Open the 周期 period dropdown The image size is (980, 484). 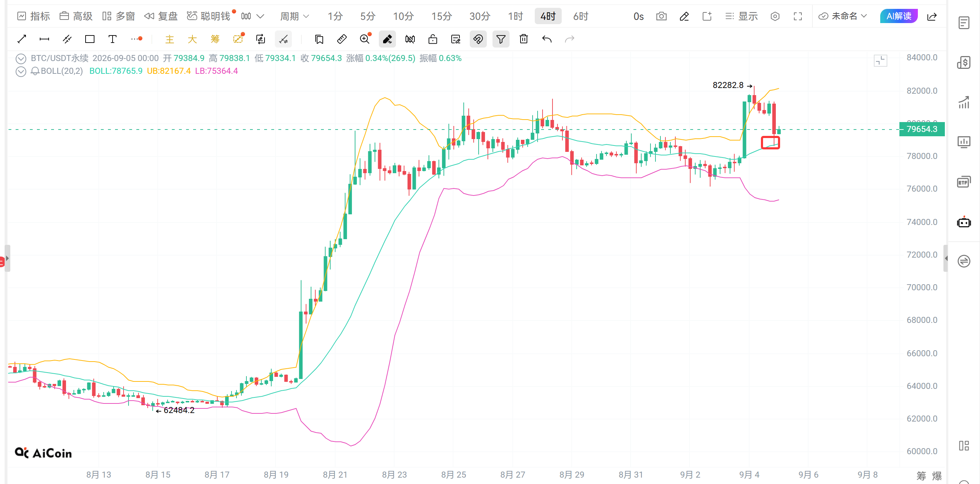pyautogui.click(x=294, y=16)
